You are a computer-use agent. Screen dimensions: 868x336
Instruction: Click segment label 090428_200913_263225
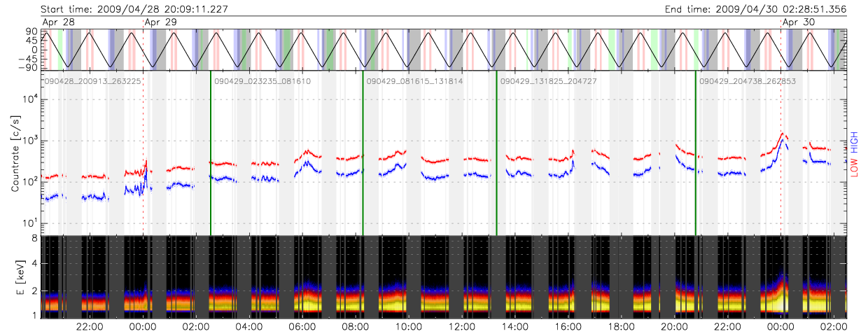pyautogui.click(x=93, y=82)
